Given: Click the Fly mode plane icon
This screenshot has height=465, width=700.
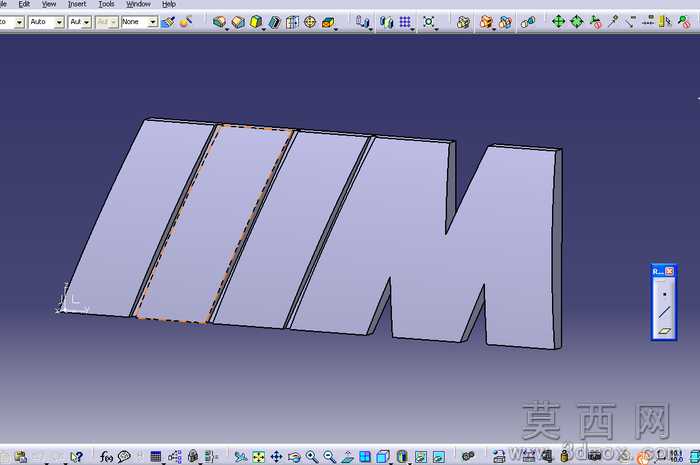Looking at the screenshot, I should click(241, 457).
